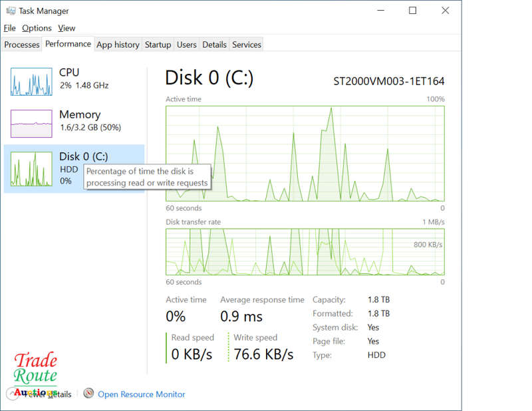Click the Read speed label

(x=192, y=337)
